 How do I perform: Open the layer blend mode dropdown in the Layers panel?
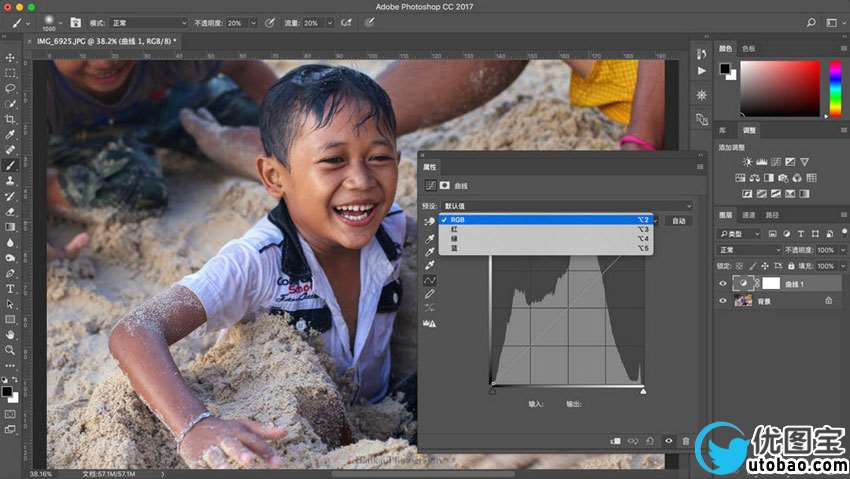pyautogui.click(x=749, y=250)
